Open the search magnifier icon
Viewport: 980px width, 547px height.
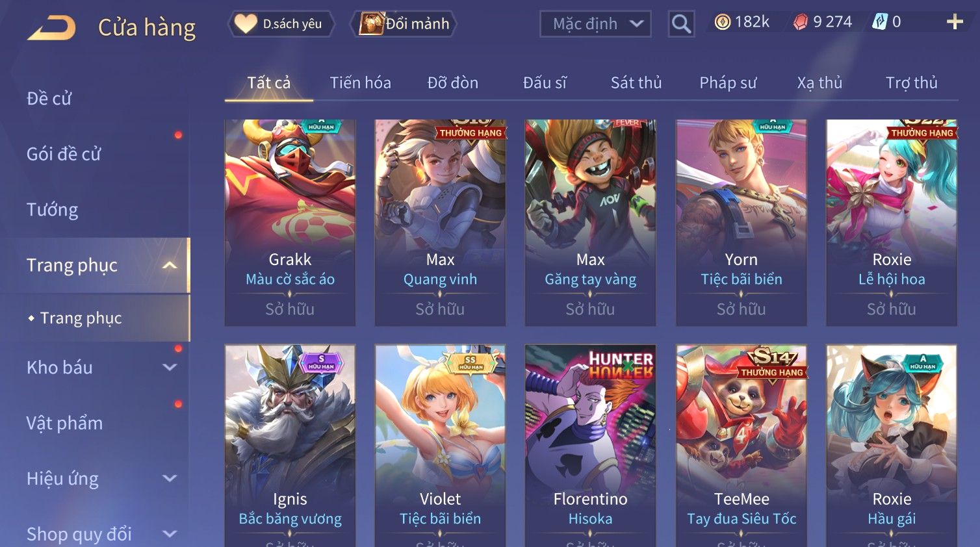click(x=681, y=24)
